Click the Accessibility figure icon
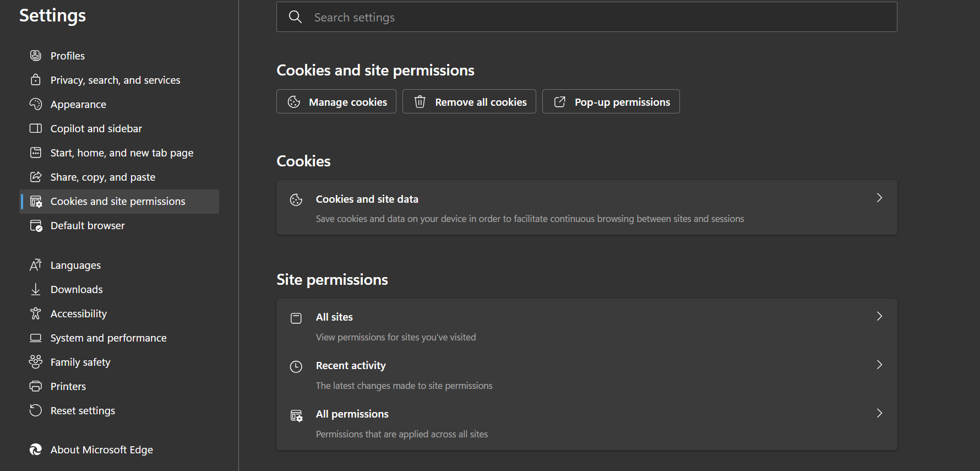The width and height of the screenshot is (980, 471). pos(36,313)
